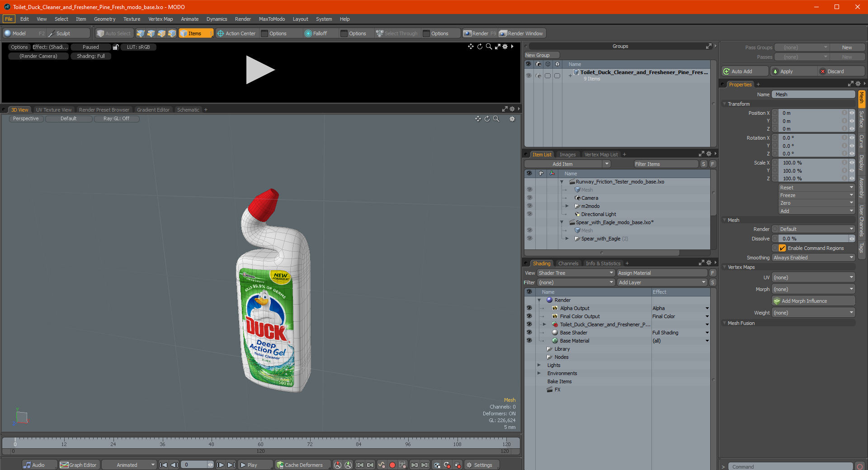Viewport: 868px width, 470px height.
Task: Click 3D viewport pan move icon
Action: 478,119
